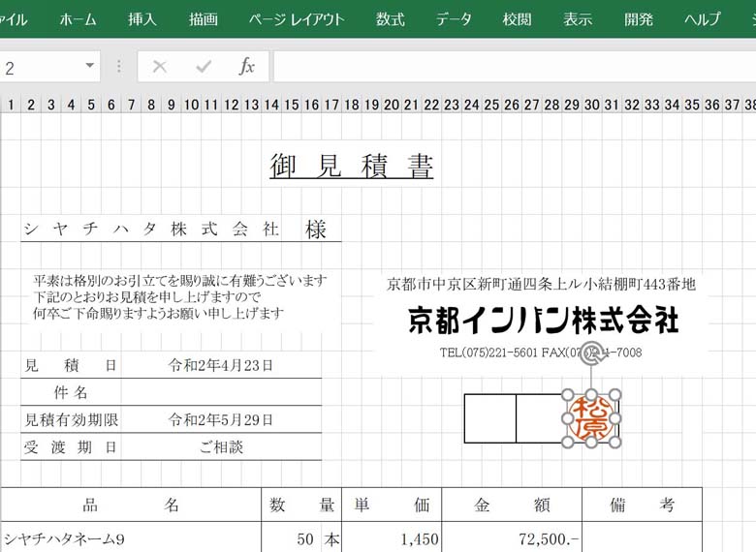Click the シヤチハタネーム9 item cell
756x552 pixels.
131,538
